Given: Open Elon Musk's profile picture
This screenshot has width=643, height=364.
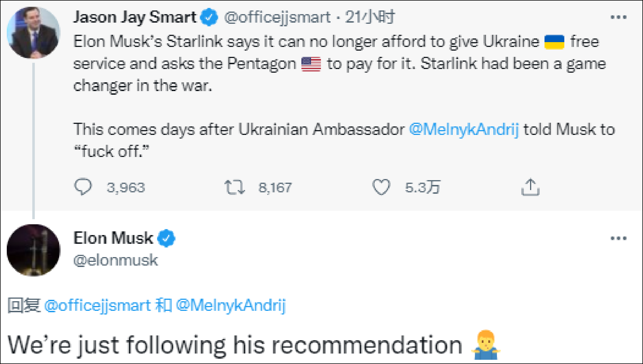Looking at the screenshot, I should click(x=33, y=250).
